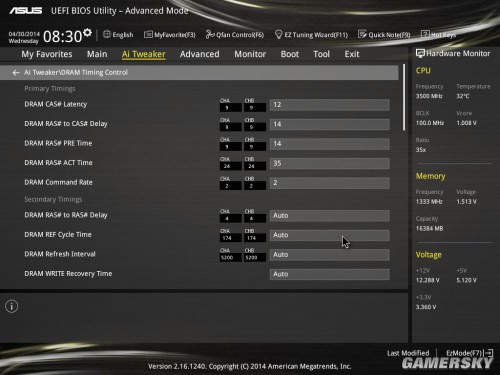Screen dimensions: 500x375
Task: Edit DRAM RAS# ACT Time value 35
Action: [x=329, y=163]
